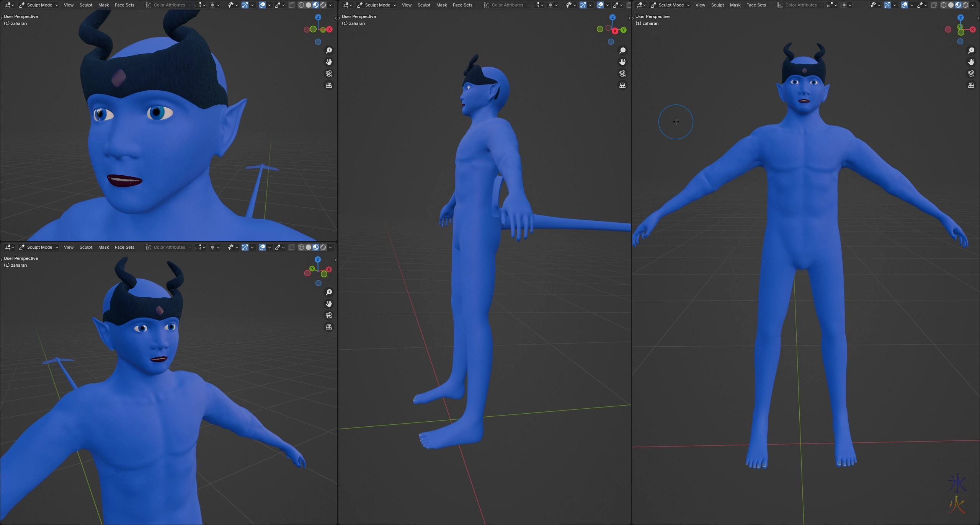Viewport: 980px width, 525px height.
Task: Click red X axis in right viewport gizmo
Action: [x=972, y=29]
